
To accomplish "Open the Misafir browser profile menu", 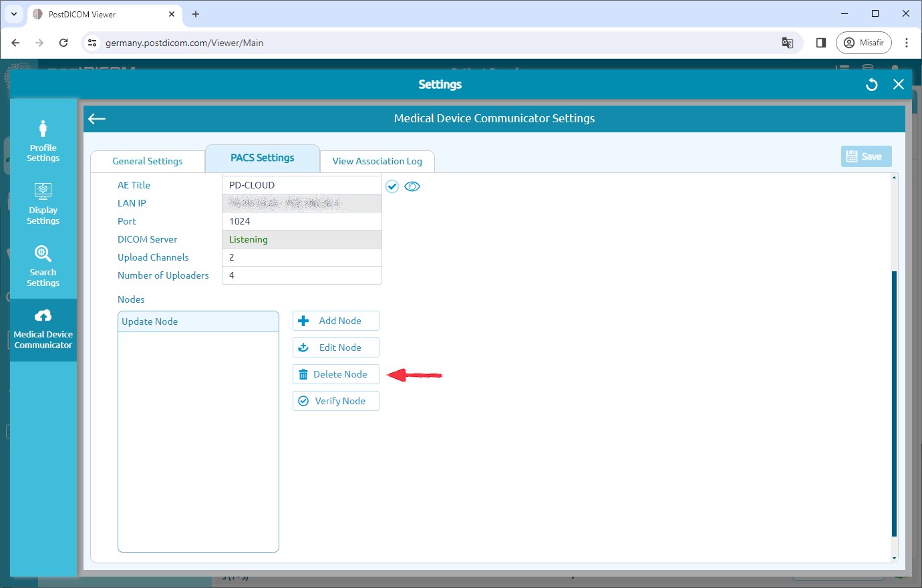I will point(863,42).
